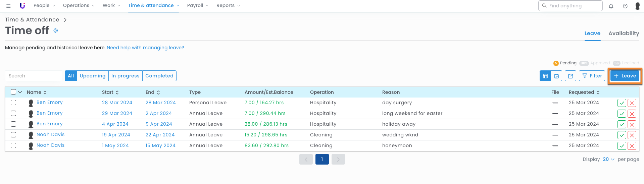Select checkbox for long weekend for easter
This screenshot has height=184, width=644.
tap(13, 113)
